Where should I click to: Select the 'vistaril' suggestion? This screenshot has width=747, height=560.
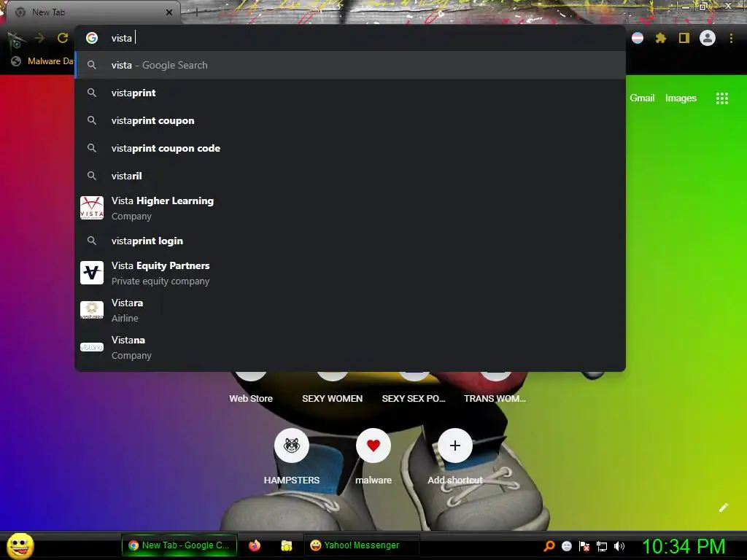350,176
